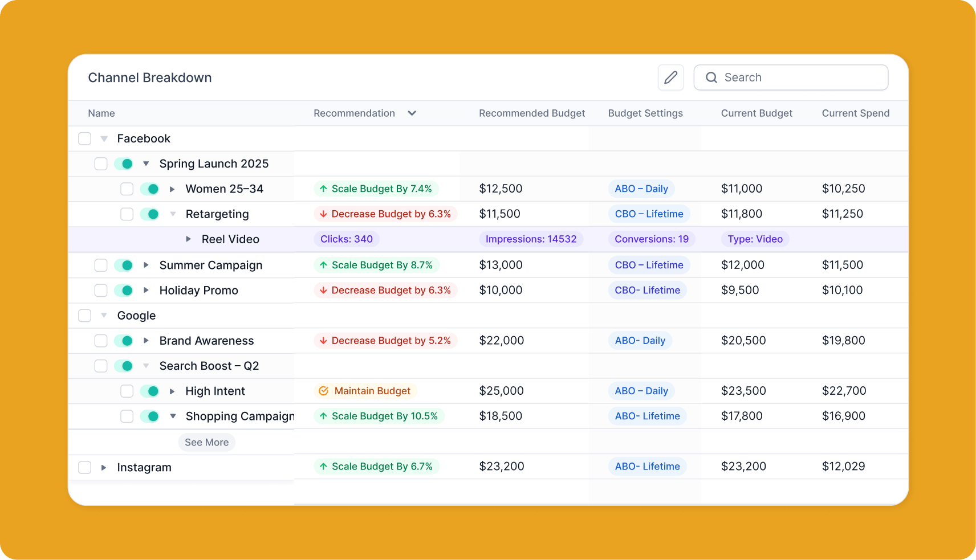
Task: Click the Recommended Budget column header
Action: coord(531,113)
